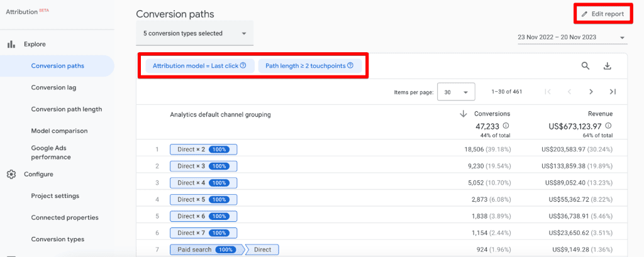Click the 47,233 total conversions figure

pyautogui.click(x=488, y=126)
